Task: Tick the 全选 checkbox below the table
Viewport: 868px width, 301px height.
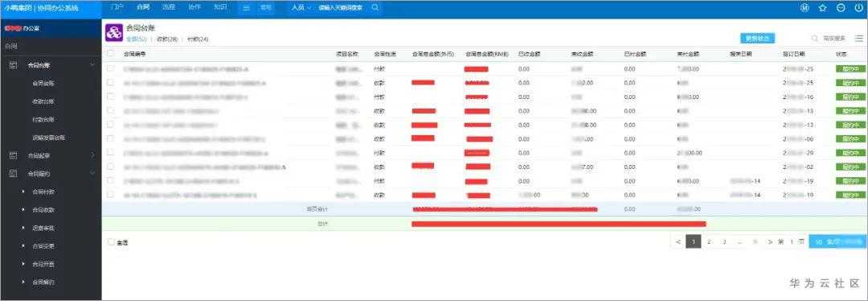Action: coord(111,242)
